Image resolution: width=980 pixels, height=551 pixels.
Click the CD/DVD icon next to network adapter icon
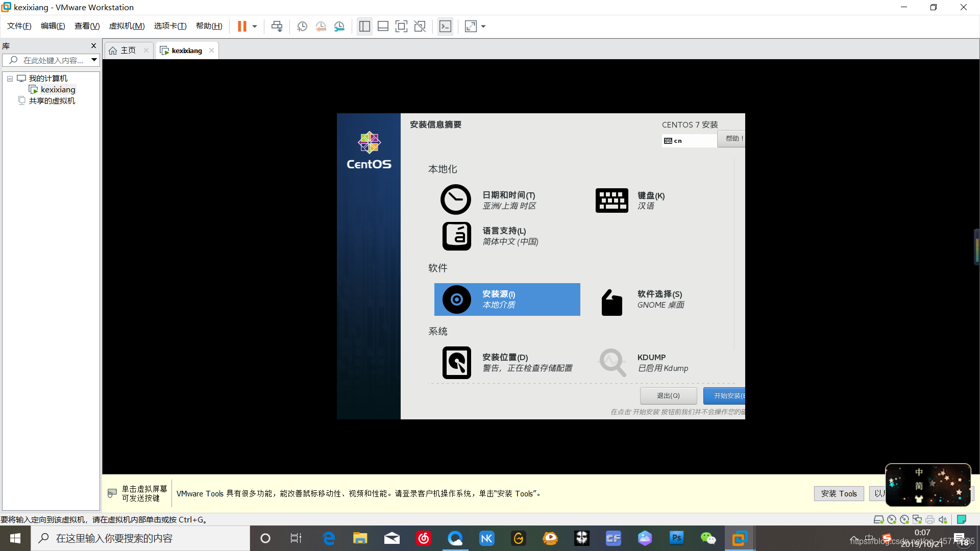click(904, 520)
